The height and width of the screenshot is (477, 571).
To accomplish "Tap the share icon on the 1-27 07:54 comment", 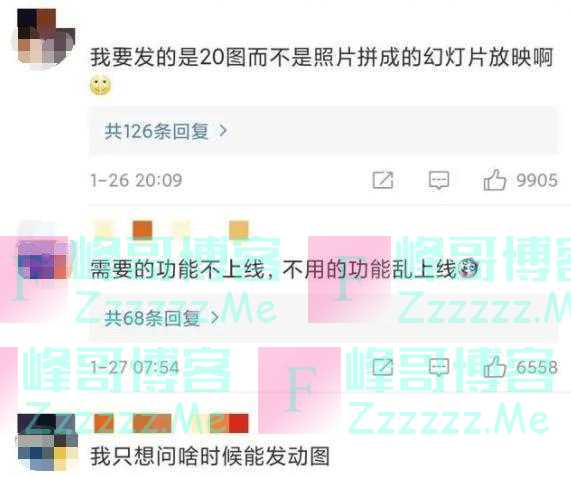I will (383, 367).
